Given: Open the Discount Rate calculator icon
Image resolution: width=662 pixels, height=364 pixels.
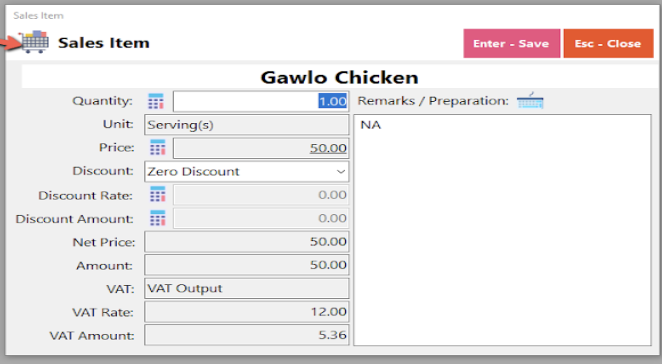Looking at the screenshot, I should pyautogui.click(x=157, y=195).
